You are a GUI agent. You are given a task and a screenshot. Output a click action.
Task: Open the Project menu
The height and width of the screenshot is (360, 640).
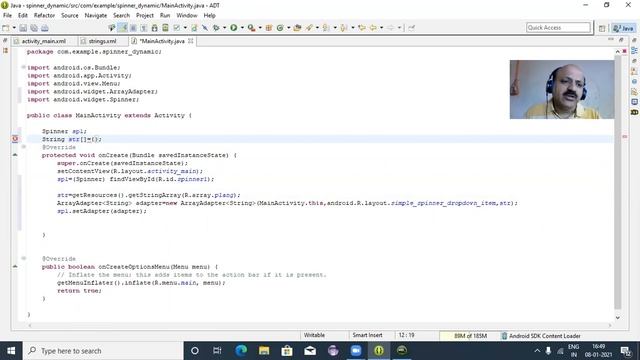[145, 16]
